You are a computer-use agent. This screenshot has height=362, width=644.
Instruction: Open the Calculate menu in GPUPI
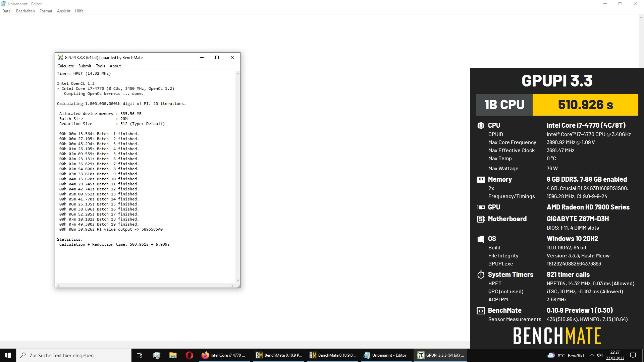[65, 66]
